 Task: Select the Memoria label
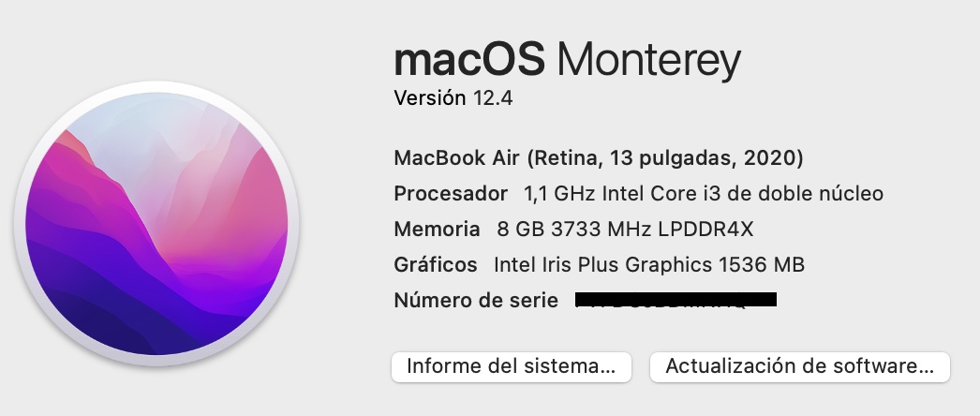coord(437,230)
